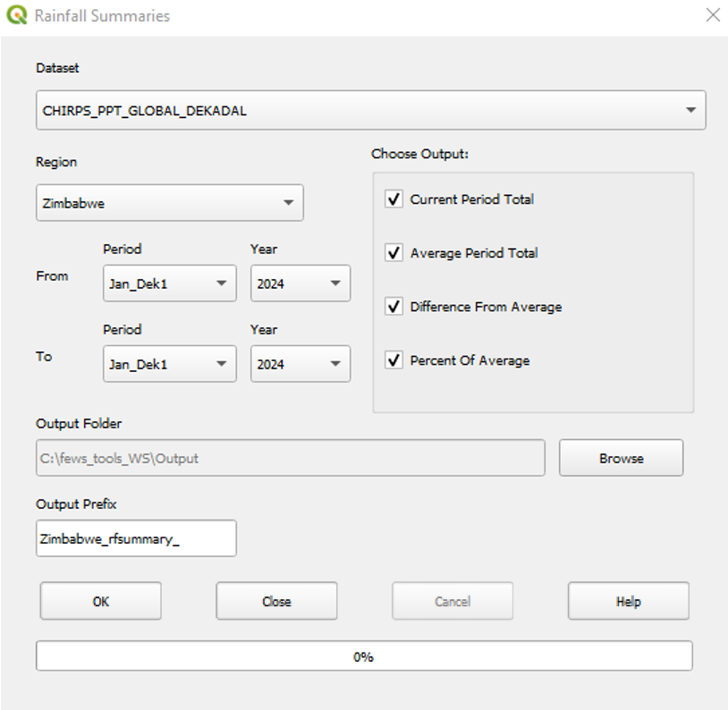Viewport: 728px width, 710px height.
Task: Expand the To Year dropdown
Action: pos(300,364)
